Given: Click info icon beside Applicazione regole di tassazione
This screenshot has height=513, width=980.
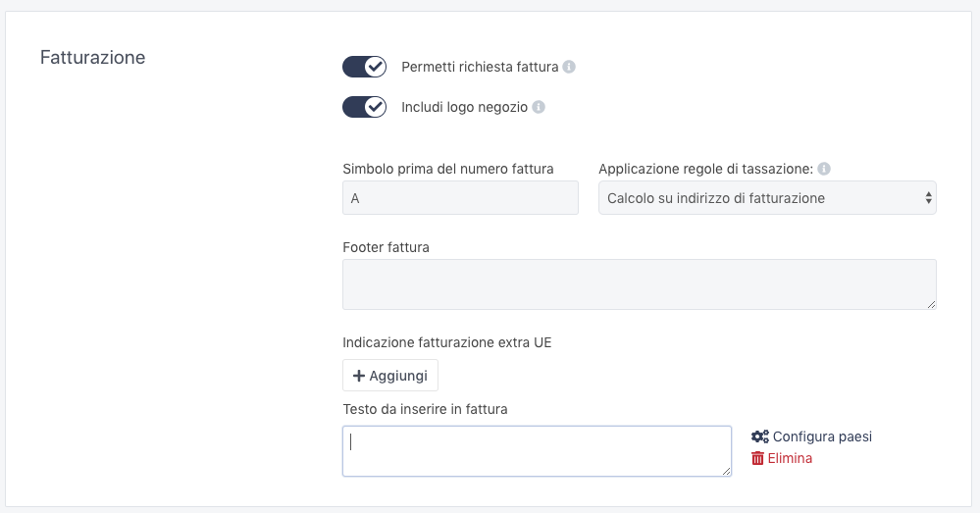Looking at the screenshot, I should [x=824, y=169].
